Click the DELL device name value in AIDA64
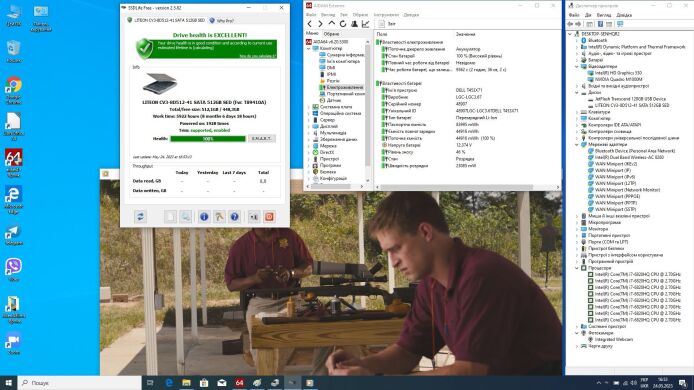Image resolution: width=694 pixels, height=390 pixels. [469, 90]
